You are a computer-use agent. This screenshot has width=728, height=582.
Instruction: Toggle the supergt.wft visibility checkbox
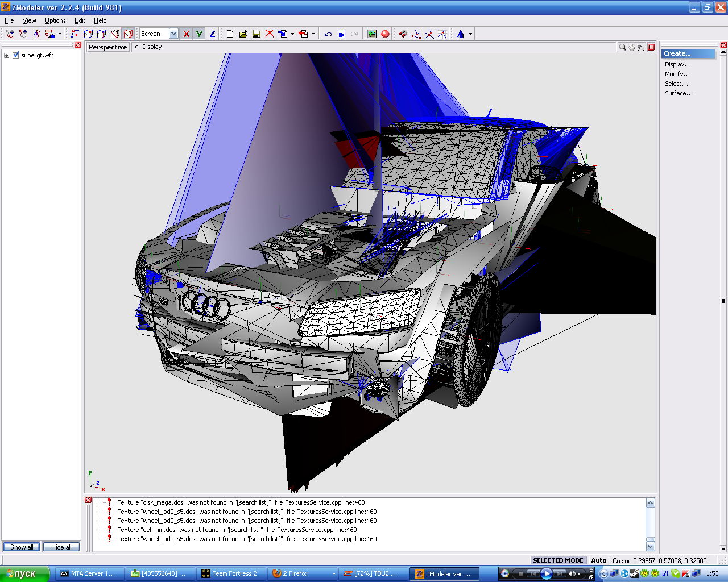pos(16,55)
